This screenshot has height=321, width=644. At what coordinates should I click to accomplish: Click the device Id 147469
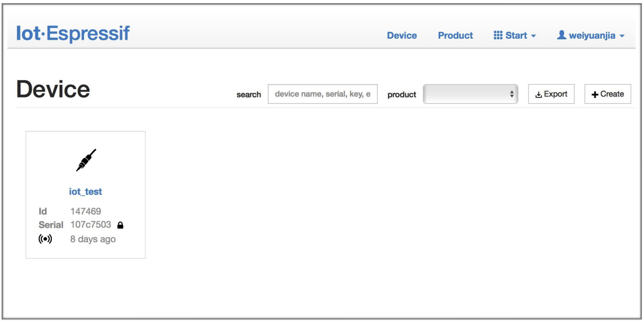click(x=85, y=211)
